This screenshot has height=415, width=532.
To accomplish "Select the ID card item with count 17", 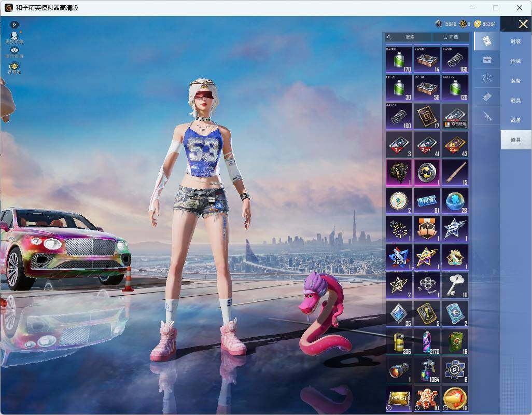I will point(427,116).
